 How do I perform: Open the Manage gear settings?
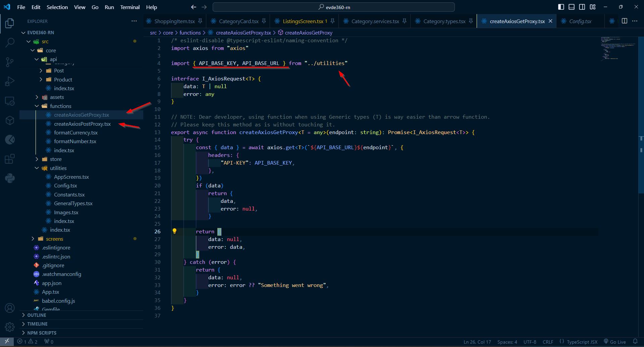click(10, 327)
